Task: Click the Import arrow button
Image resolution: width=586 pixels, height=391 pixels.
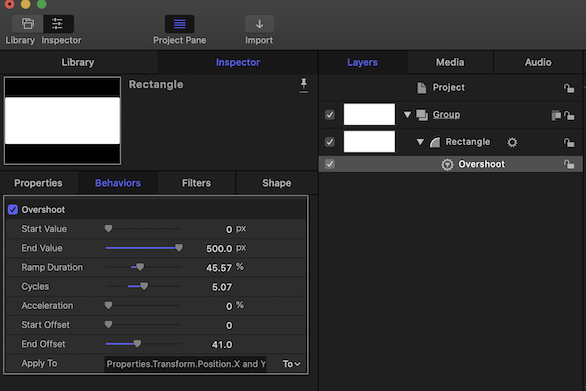Action: [259, 24]
